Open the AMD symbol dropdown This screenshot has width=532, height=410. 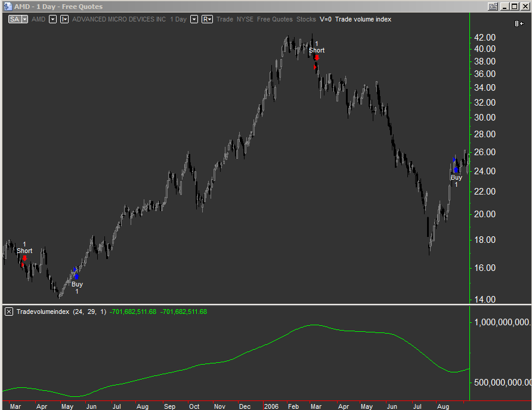coord(52,19)
